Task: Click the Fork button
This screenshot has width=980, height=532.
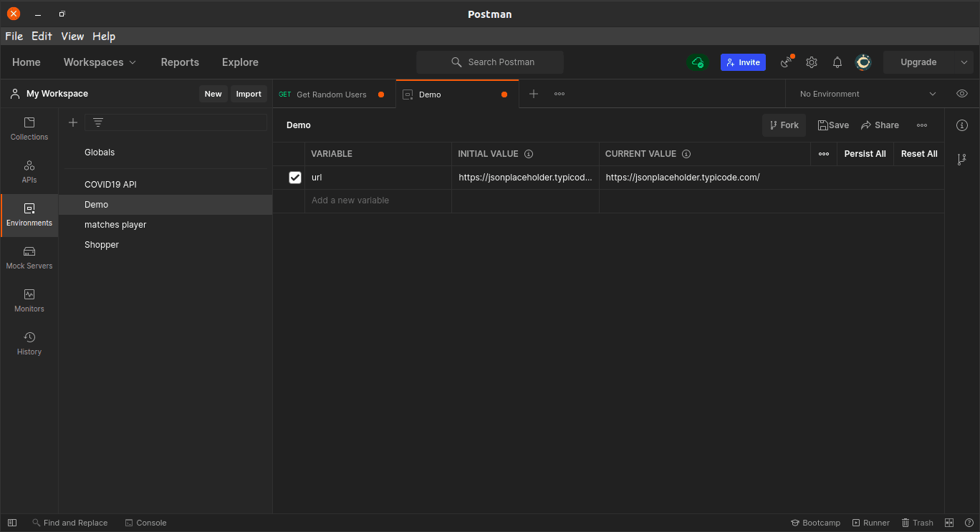Action: point(784,125)
